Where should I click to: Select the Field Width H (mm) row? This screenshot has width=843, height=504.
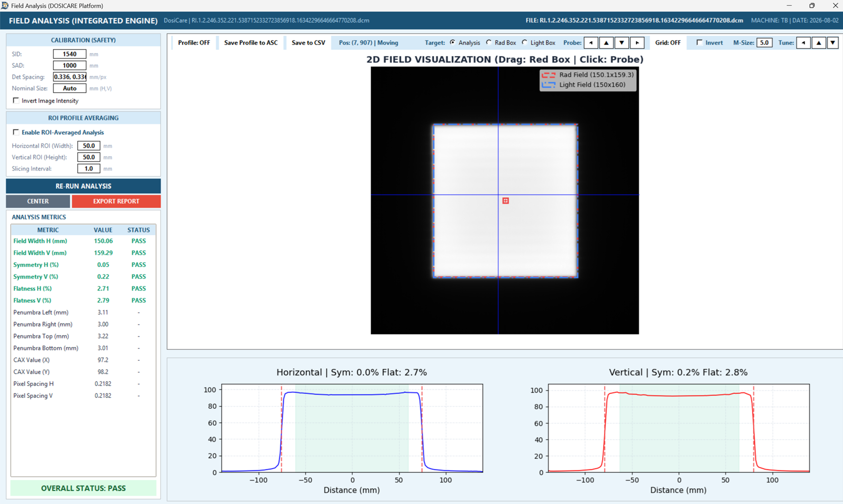pos(83,241)
